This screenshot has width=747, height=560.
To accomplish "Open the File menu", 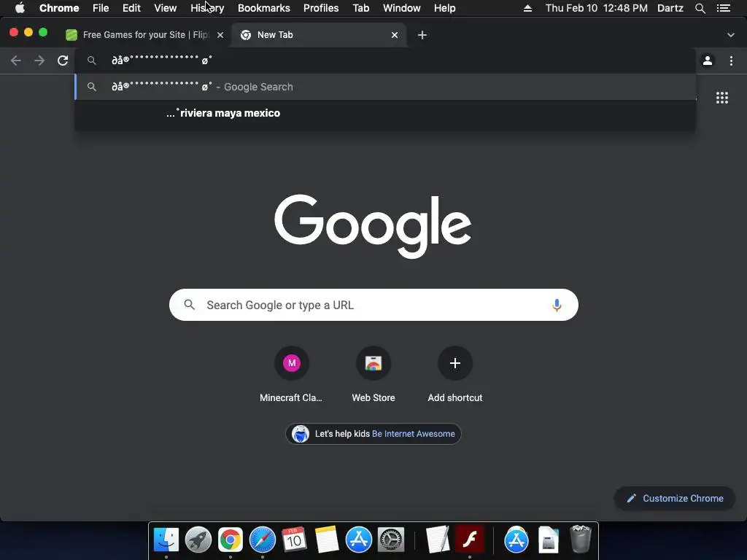I will coord(101,8).
